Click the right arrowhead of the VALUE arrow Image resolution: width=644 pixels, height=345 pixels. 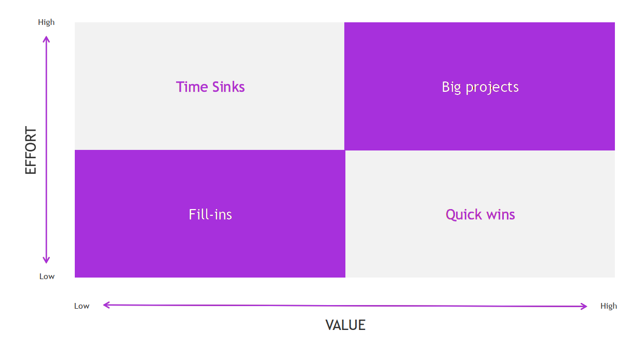pyautogui.click(x=584, y=306)
